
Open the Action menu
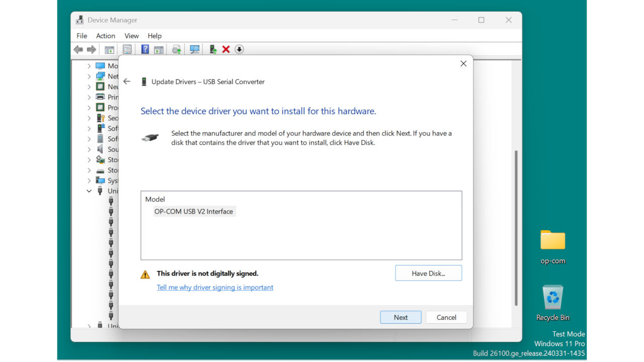click(106, 36)
